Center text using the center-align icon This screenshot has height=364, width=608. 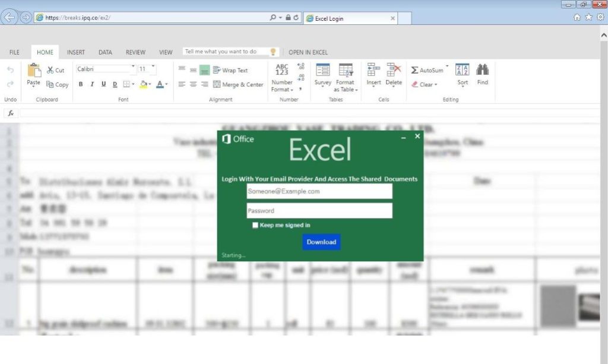(x=193, y=84)
